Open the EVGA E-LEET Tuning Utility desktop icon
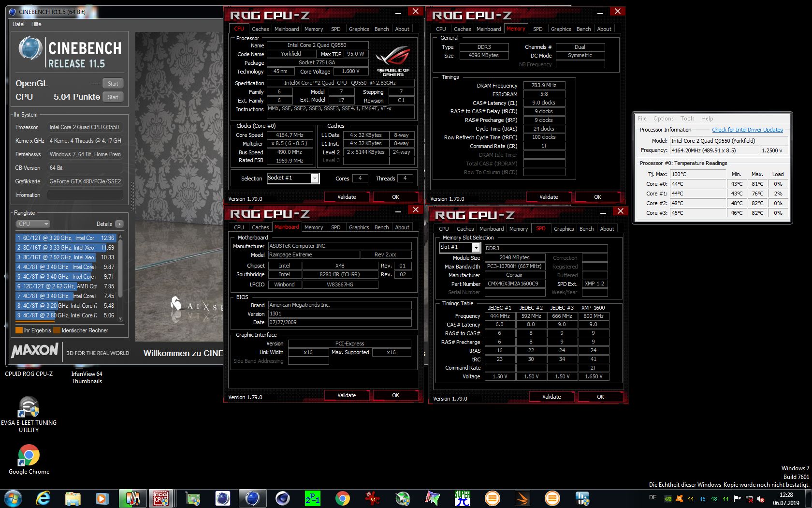 (x=29, y=414)
